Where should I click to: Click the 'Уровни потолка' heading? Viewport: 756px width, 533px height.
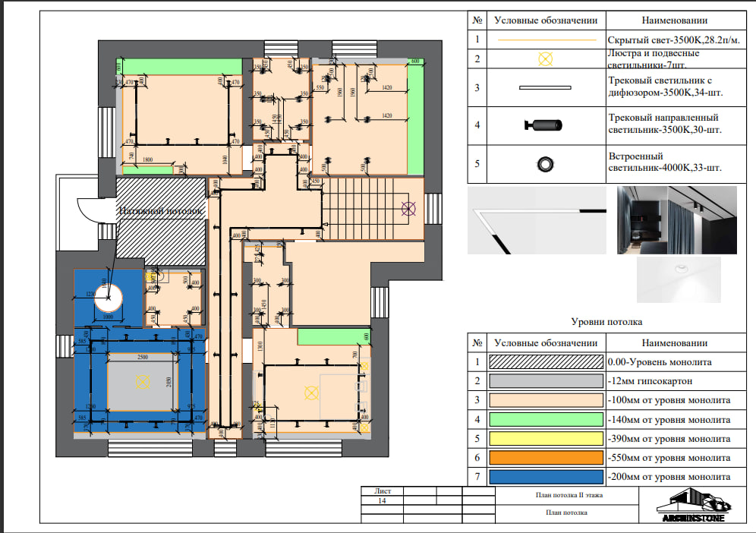pos(606,322)
